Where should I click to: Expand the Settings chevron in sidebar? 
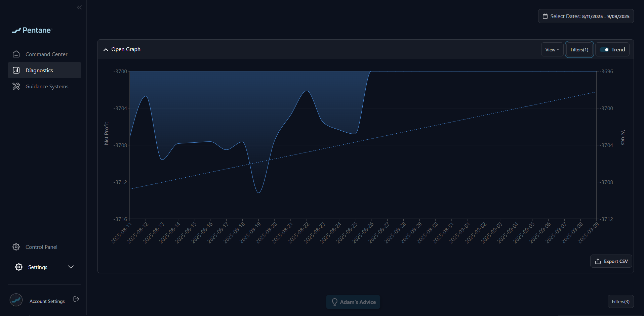click(x=71, y=267)
